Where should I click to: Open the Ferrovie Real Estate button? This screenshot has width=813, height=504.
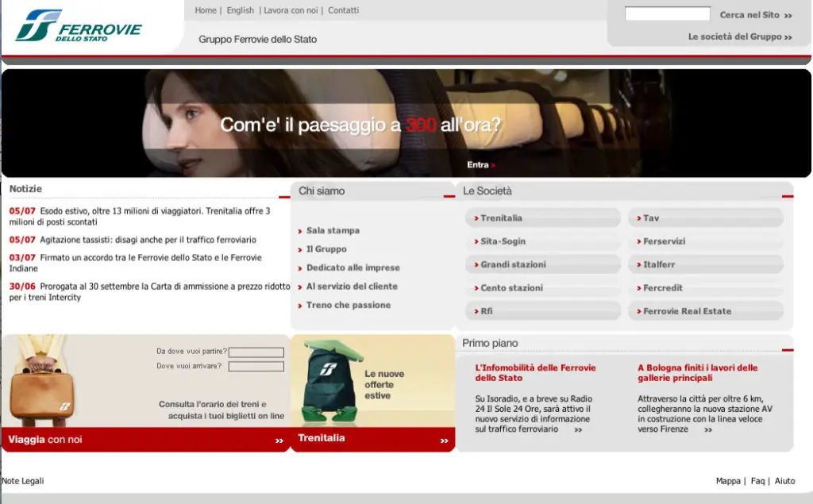[x=706, y=311]
